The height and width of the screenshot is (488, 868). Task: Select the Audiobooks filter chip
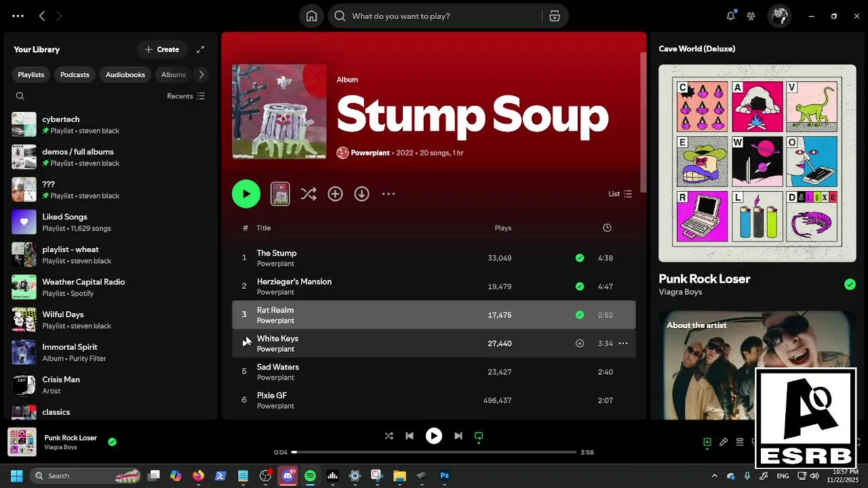[x=125, y=75]
